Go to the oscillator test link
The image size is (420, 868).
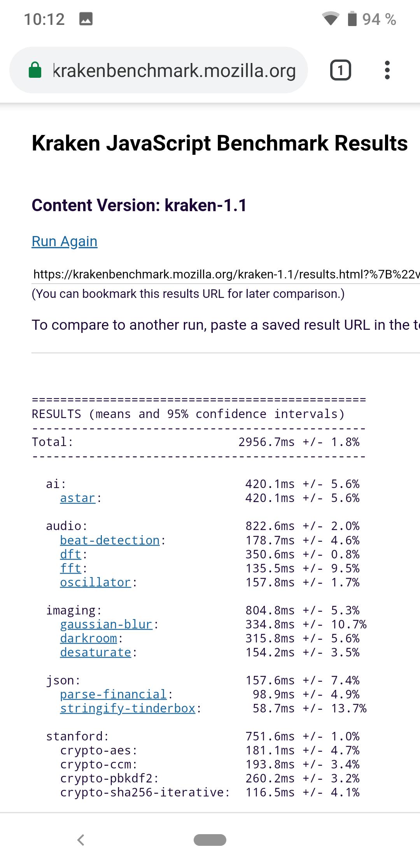pos(96,582)
